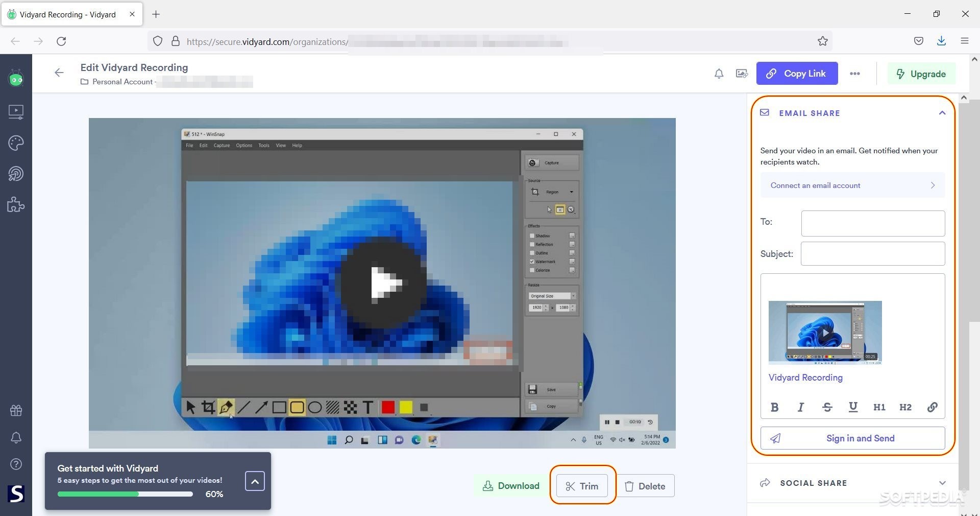
Task: Click Sign in and Send button
Action: pyautogui.click(x=852, y=438)
